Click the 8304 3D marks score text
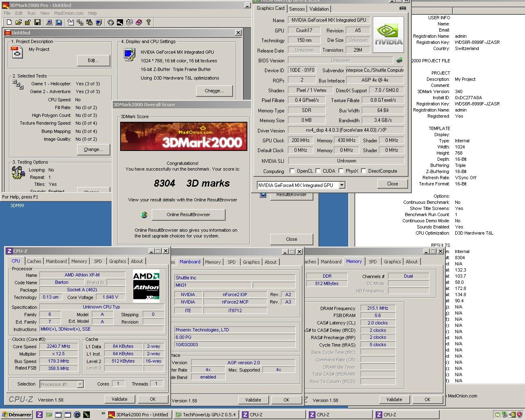This screenshot has width=525, height=420. click(x=192, y=183)
